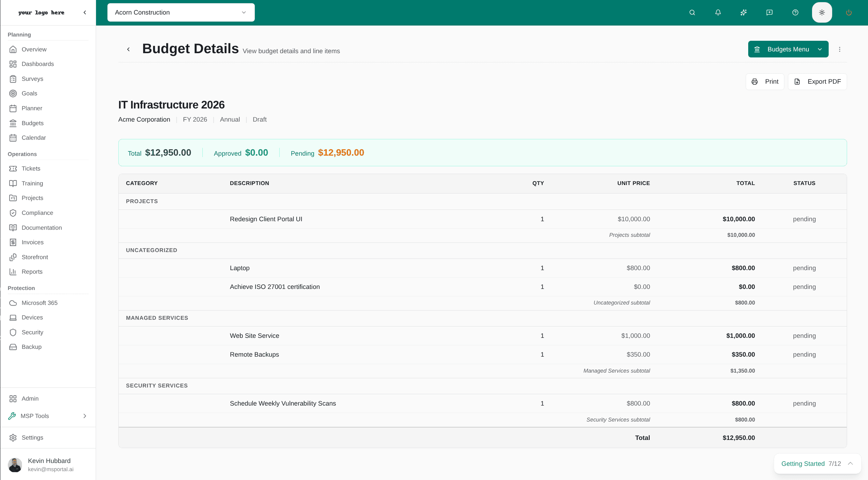
Task: Open the search icon in the top bar
Action: click(x=692, y=12)
